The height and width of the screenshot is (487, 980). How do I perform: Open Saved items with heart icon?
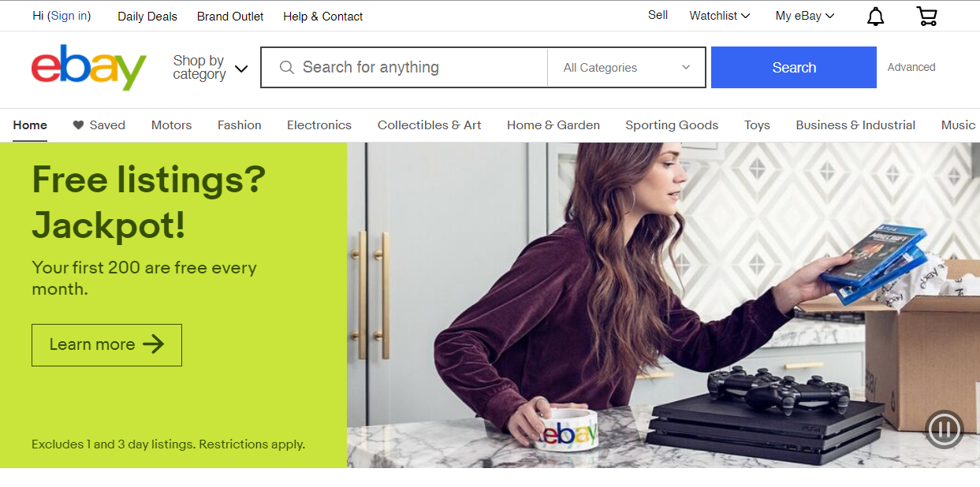click(99, 125)
